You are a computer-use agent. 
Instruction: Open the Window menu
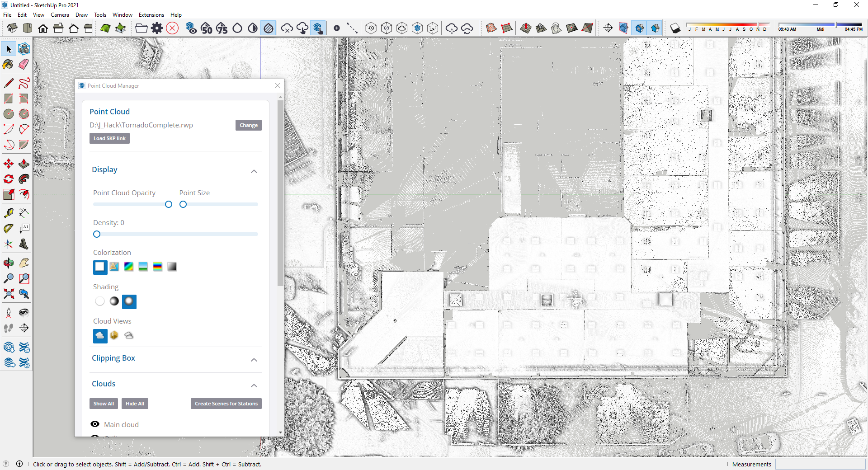(x=122, y=15)
